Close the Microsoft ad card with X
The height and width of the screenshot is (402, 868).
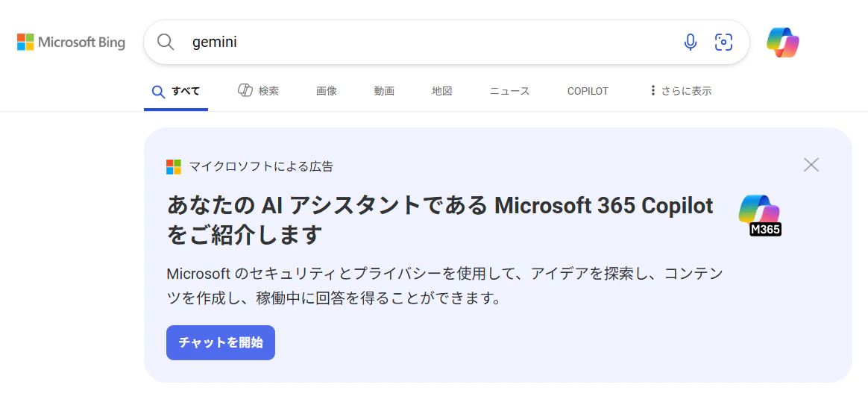(811, 164)
